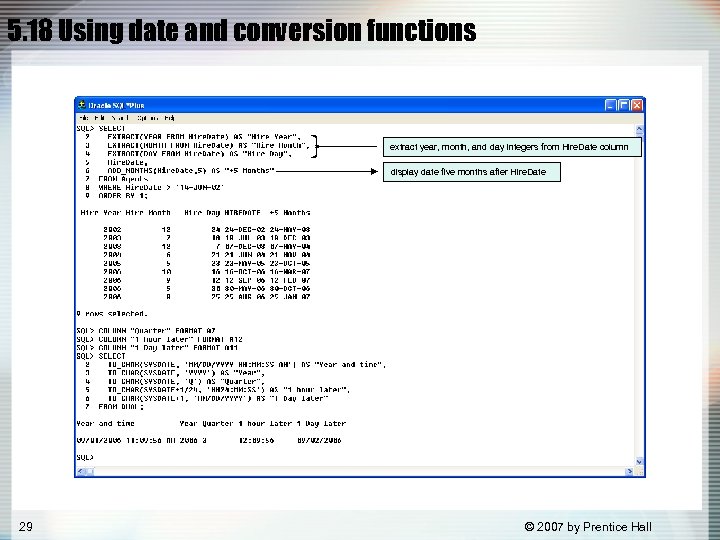The width and height of the screenshot is (720, 540).
Task: Click the horizontal scrollbar left arrow
Action: (80, 471)
